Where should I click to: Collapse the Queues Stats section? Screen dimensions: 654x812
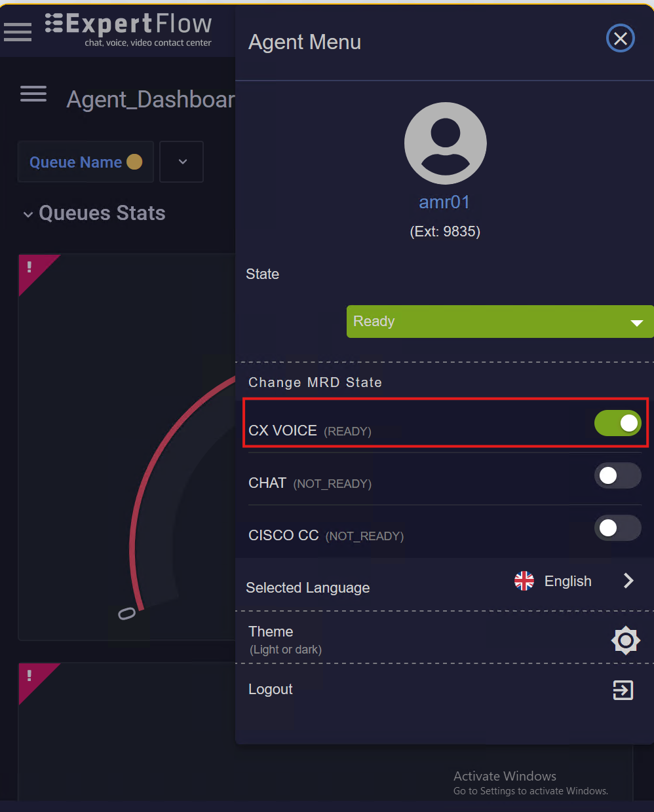[28, 214]
